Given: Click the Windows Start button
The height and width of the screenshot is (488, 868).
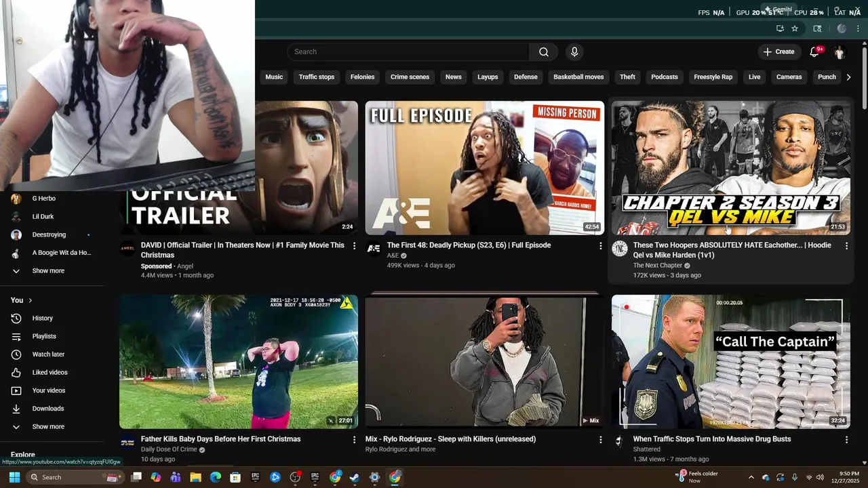Looking at the screenshot, I should tap(14, 477).
